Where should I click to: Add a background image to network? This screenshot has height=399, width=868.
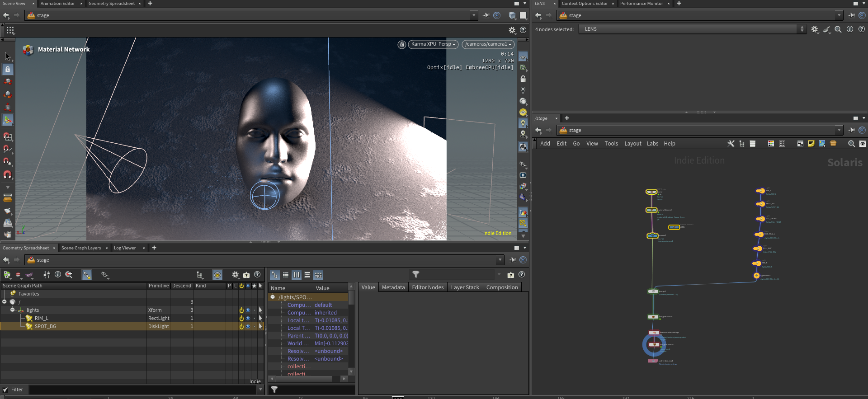tap(822, 144)
